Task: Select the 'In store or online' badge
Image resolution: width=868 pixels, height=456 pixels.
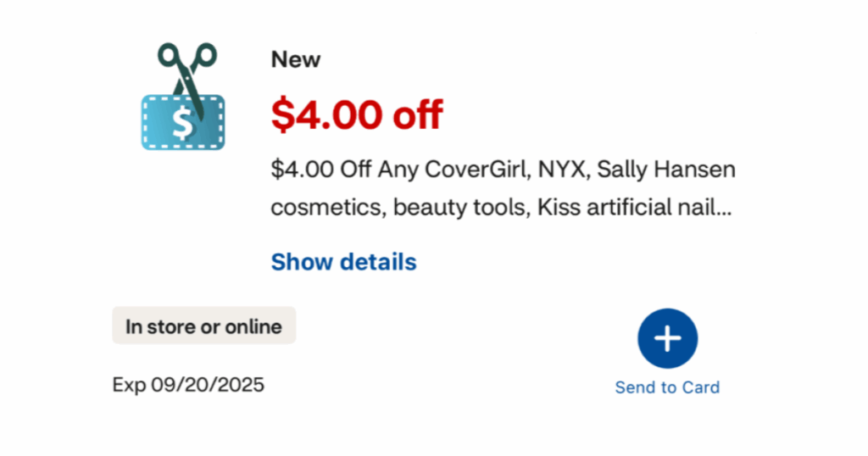Action: click(x=203, y=326)
